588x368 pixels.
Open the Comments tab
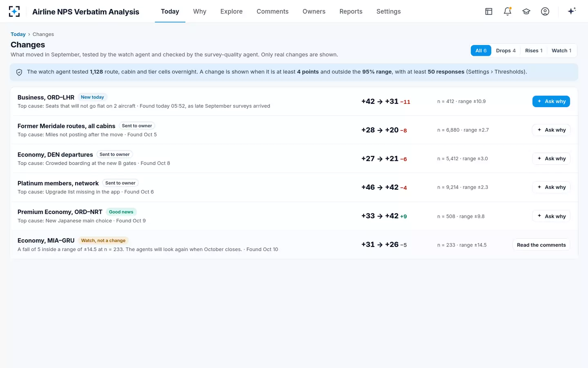(272, 11)
